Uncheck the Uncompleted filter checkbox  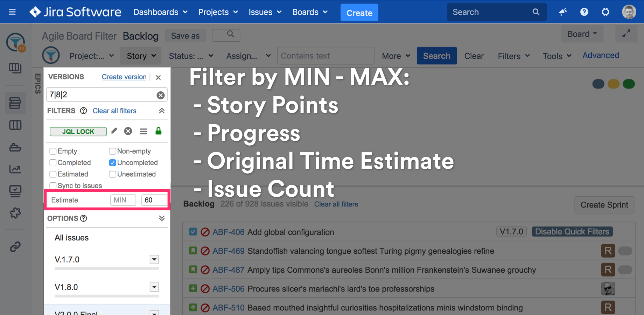tap(112, 162)
